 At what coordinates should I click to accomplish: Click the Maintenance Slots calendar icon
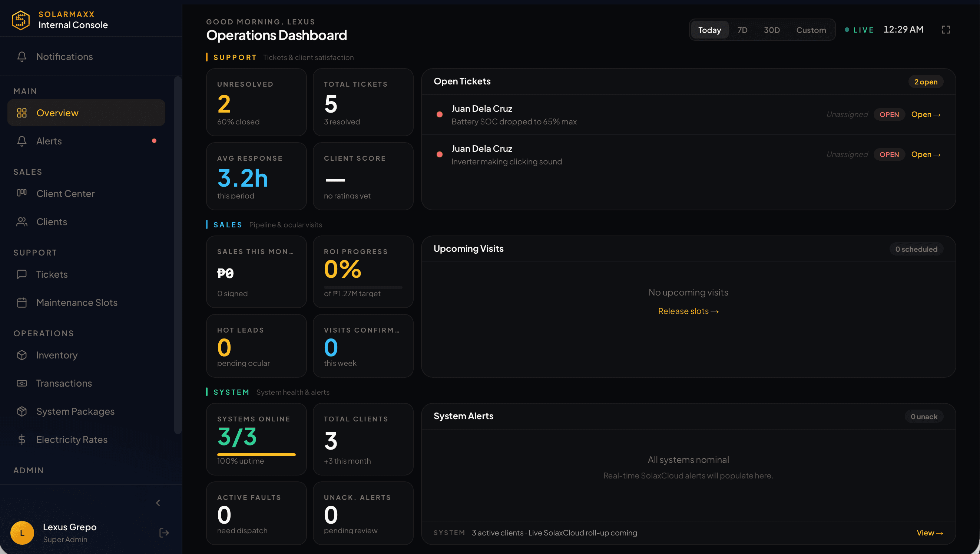click(x=22, y=303)
